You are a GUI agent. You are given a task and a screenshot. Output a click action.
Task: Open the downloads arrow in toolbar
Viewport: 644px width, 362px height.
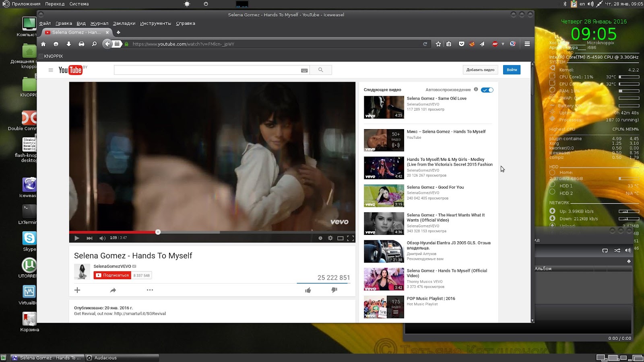click(x=69, y=44)
